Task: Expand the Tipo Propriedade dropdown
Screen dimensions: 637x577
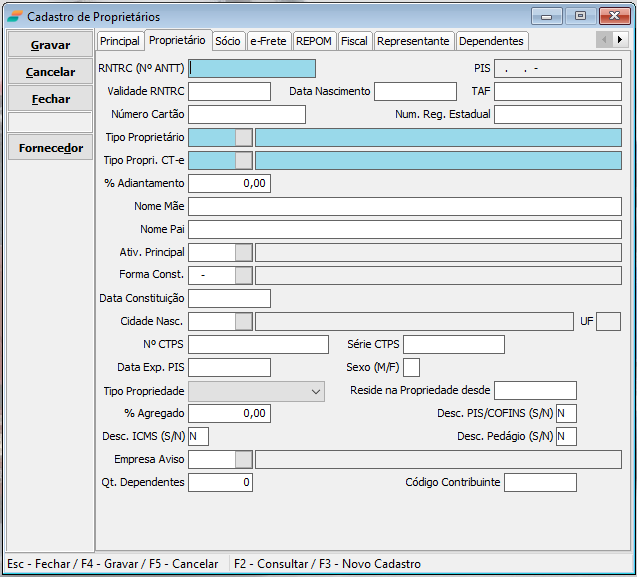Action: coord(315,391)
